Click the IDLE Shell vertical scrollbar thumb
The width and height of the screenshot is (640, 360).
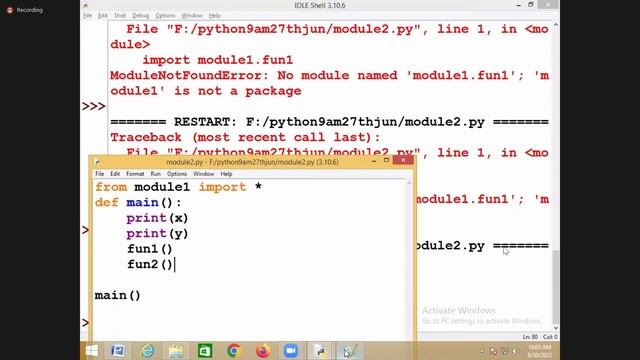[556, 287]
